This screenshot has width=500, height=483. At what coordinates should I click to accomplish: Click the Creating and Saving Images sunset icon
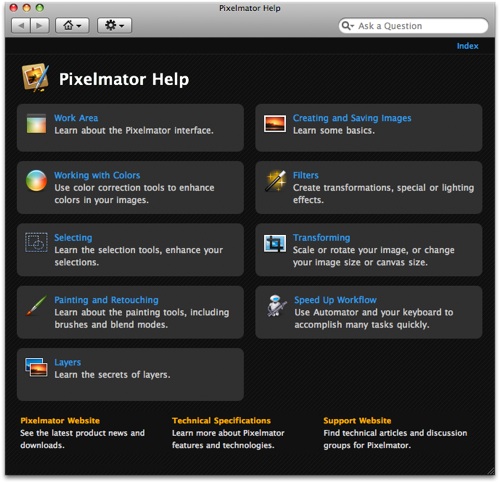[275, 124]
